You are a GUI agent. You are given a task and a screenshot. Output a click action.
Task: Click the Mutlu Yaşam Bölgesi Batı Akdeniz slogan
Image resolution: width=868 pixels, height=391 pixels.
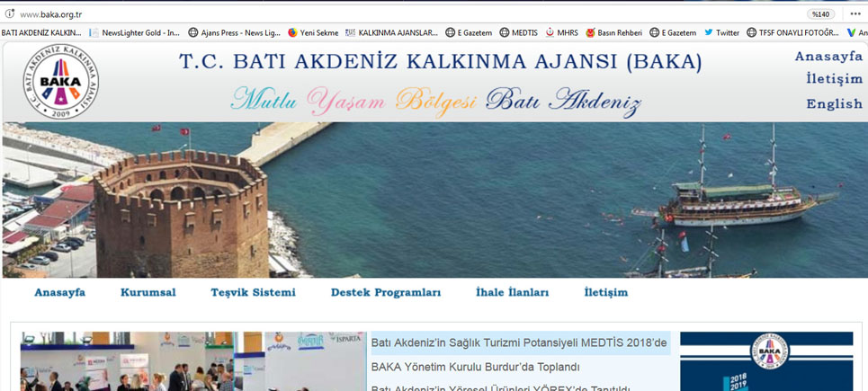(436, 102)
